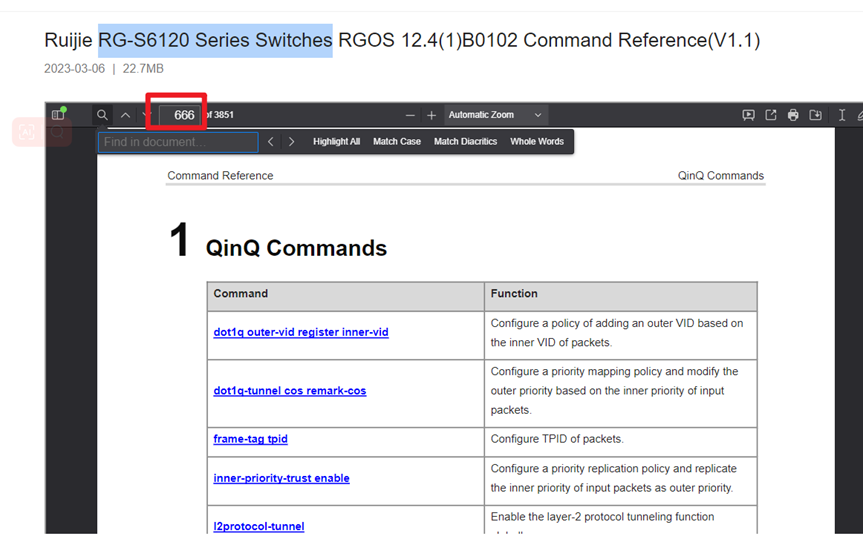Print the PDF document
Image resolution: width=863 pixels, height=539 pixels.
tap(793, 115)
